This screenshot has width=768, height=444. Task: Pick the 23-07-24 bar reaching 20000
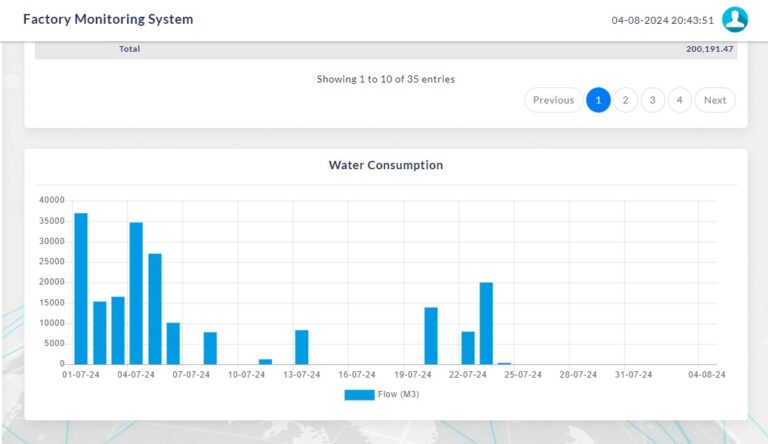coord(486,324)
